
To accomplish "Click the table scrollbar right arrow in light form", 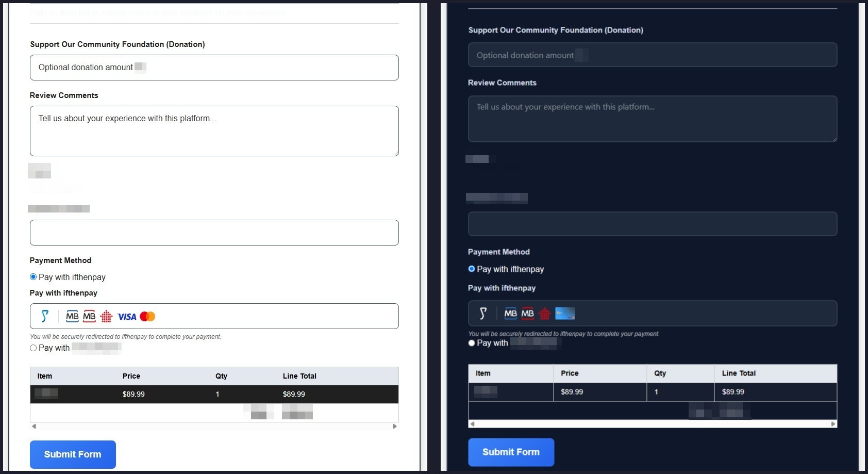I will tap(395, 426).
